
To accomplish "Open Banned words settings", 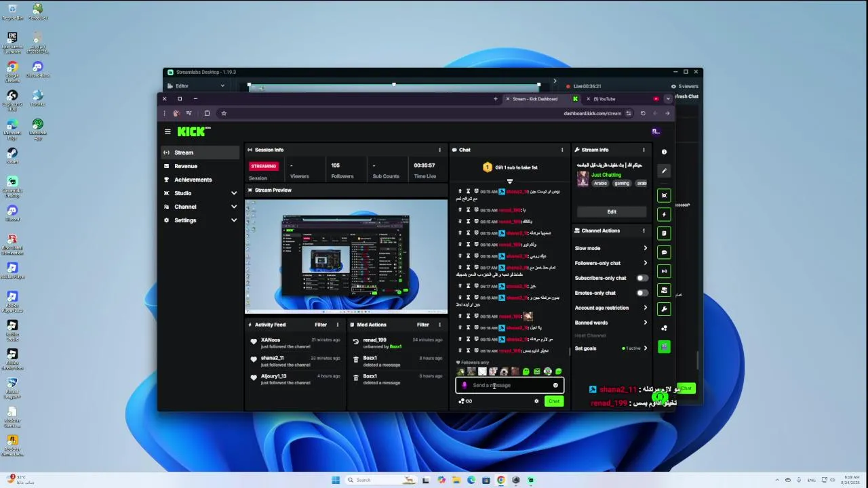I will [x=611, y=323].
